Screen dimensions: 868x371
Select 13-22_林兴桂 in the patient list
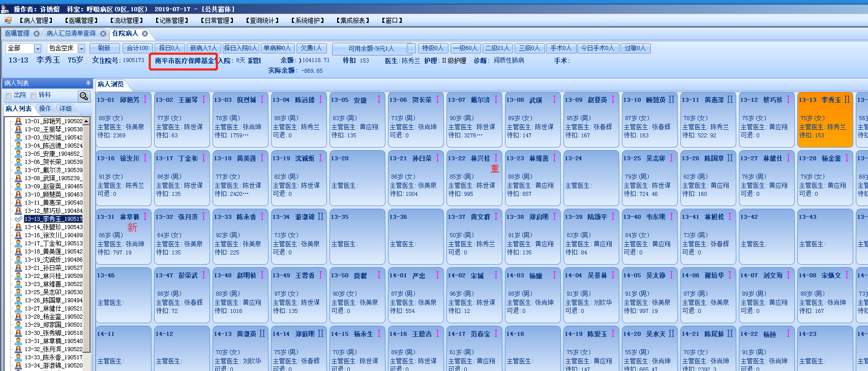click(x=53, y=276)
